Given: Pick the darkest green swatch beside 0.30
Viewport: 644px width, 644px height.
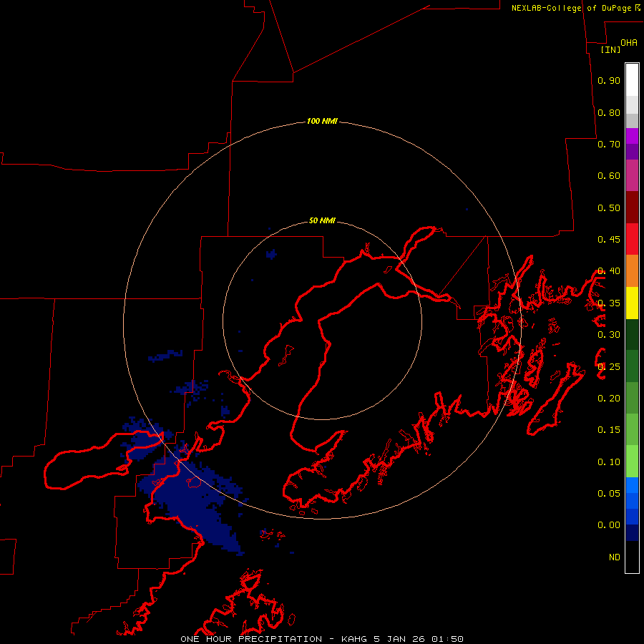Looking at the screenshot, I should click(632, 334).
